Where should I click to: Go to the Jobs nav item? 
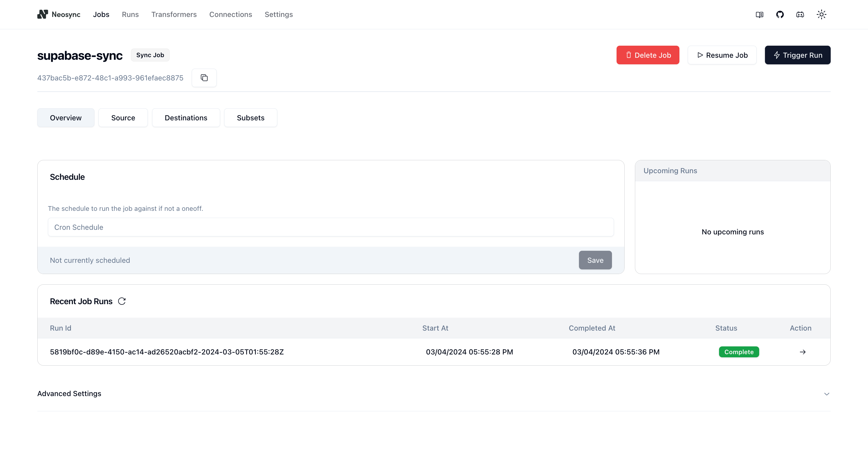click(x=101, y=14)
